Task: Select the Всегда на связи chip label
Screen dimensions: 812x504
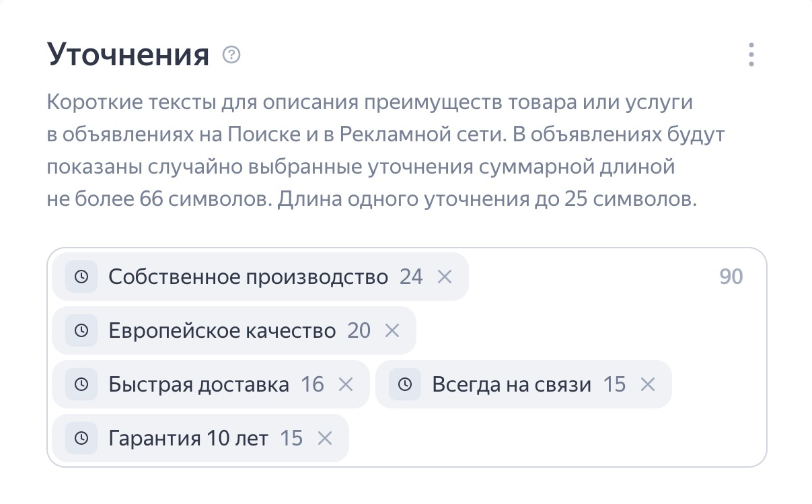Action: click(x=512, y=385)
